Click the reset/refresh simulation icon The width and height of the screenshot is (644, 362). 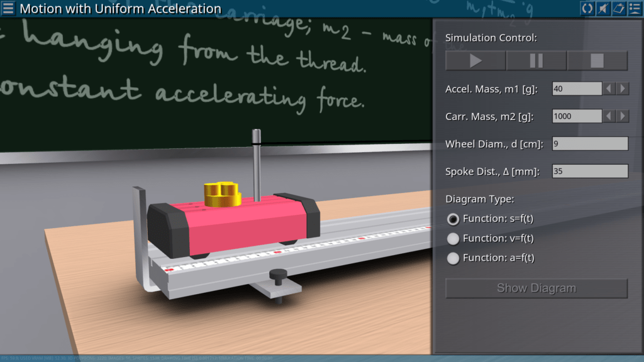[x=587, y=8]
